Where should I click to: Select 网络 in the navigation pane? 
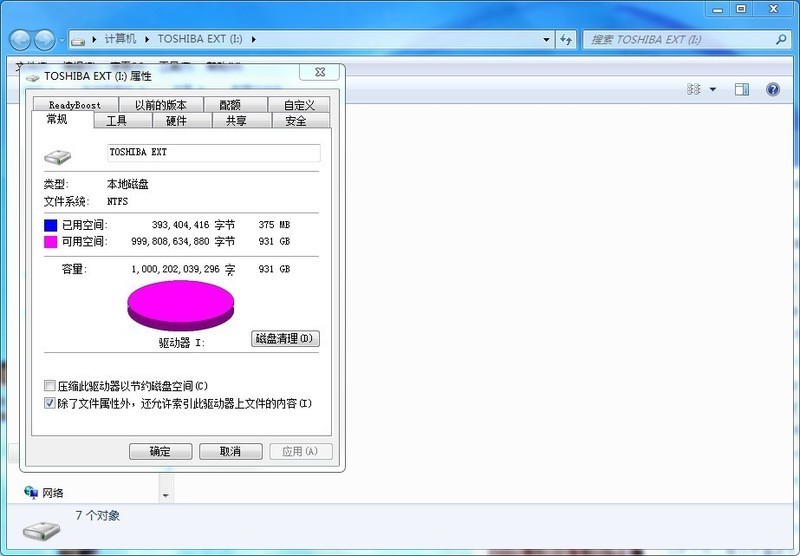[53, 493]
